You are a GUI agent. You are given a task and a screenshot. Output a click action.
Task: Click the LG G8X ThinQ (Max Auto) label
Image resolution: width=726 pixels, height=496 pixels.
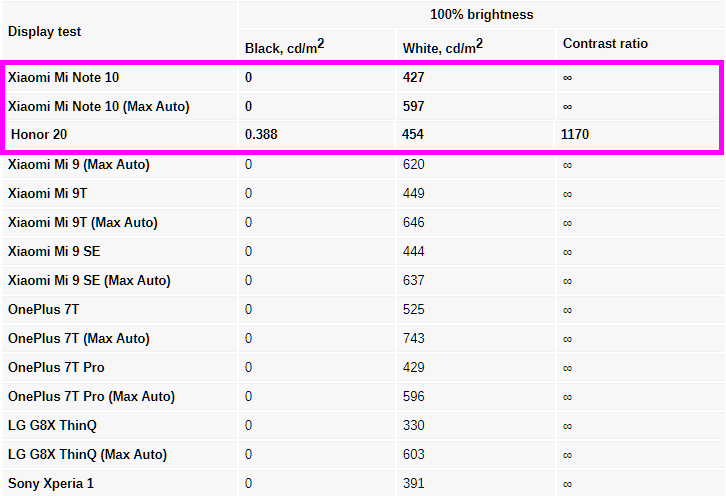click(87, 454)
